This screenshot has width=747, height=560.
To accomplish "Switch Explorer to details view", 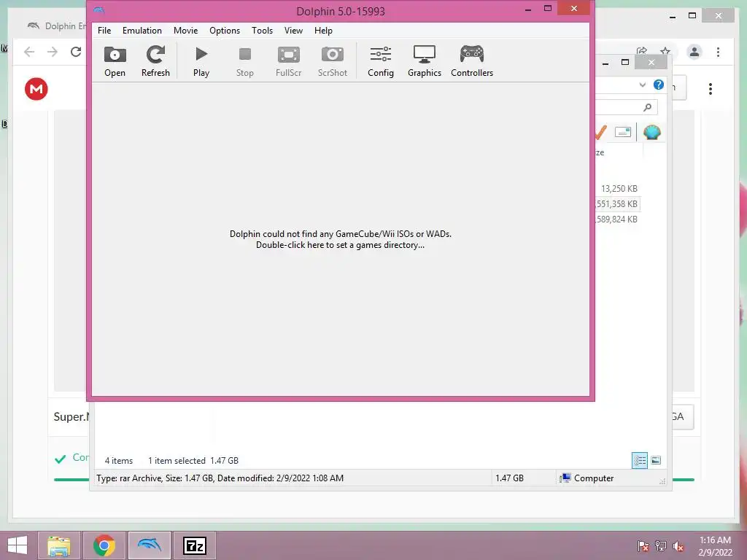I will pos(639,461).
